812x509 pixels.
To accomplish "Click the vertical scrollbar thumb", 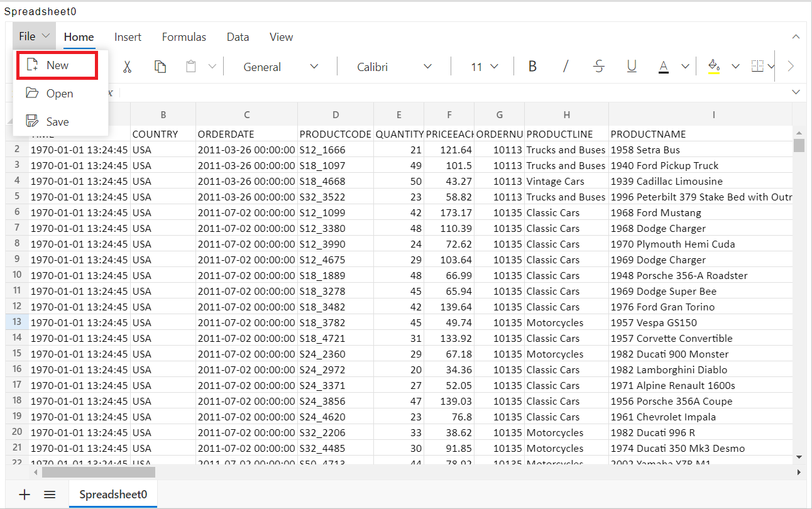I will [x=799, y=145].
